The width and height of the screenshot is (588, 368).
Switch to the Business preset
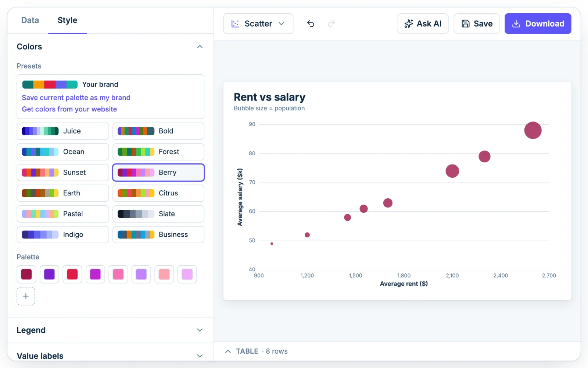(158, 234)
